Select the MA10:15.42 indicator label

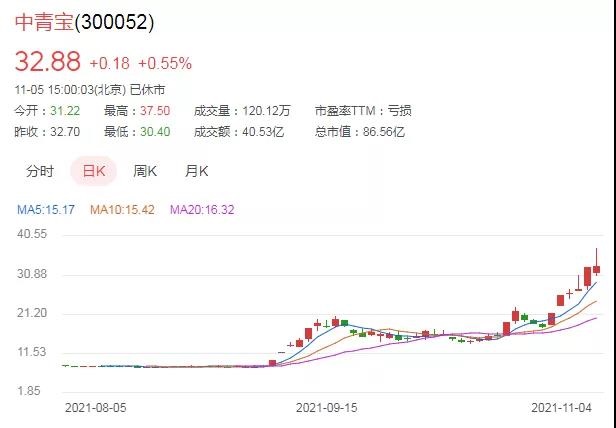coord(124,209)
